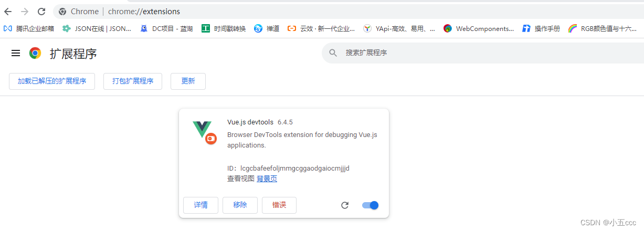Open 详情 for Vue.js devtools
This screenshot has height=231, width=644.
(x=200, y=205)
